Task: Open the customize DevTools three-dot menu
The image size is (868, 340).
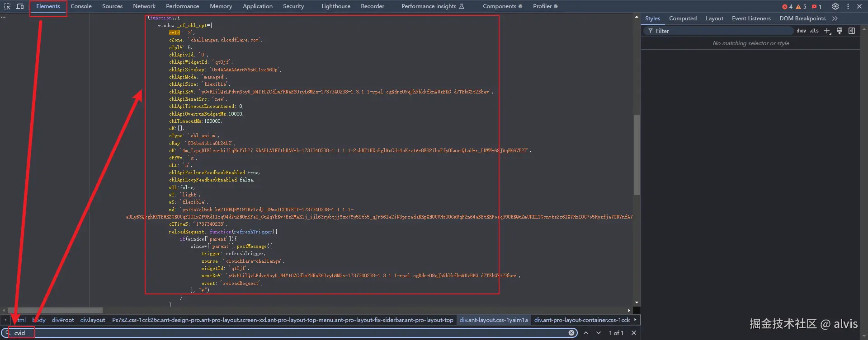Action: click(848, 6)
